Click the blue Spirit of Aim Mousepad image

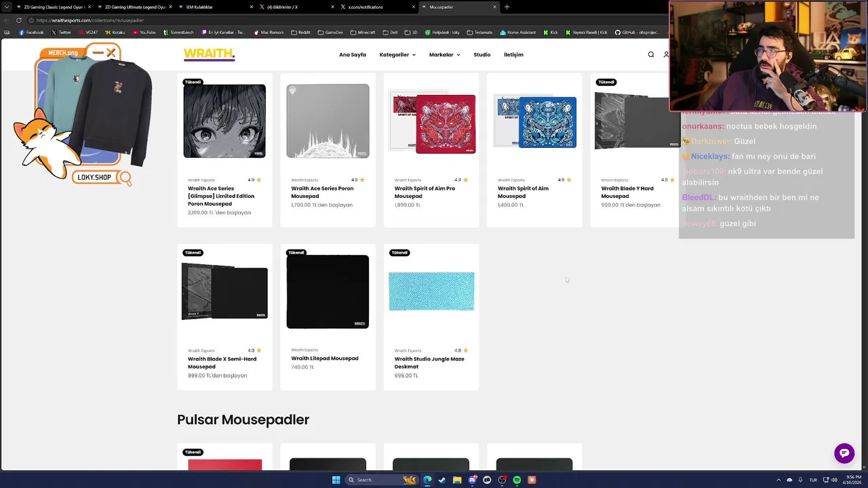[534, 121]
